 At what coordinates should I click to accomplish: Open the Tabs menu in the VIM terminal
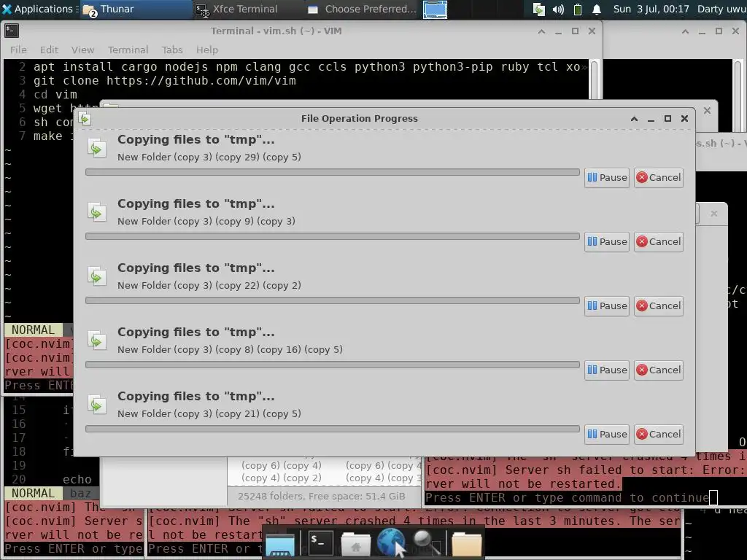172,50
